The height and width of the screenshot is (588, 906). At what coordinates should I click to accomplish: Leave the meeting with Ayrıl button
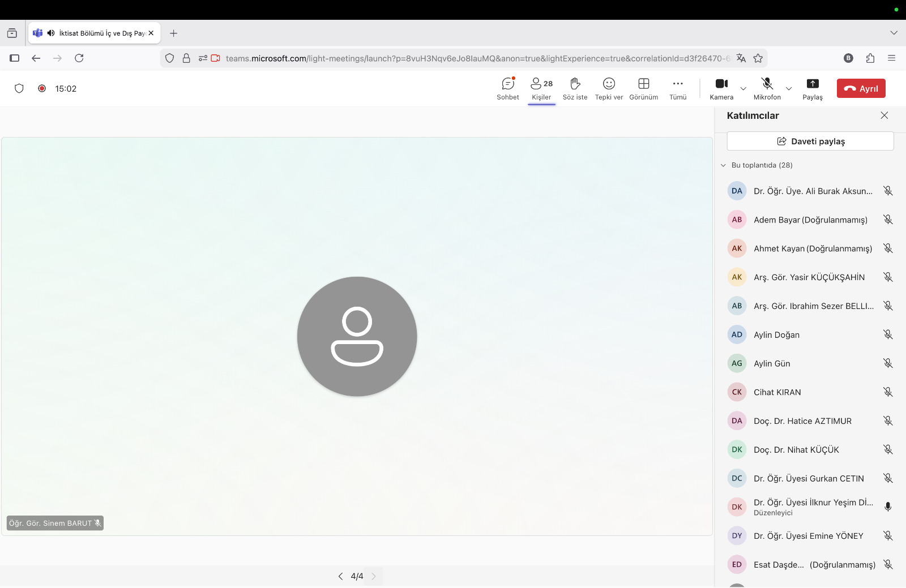point(861,88)
